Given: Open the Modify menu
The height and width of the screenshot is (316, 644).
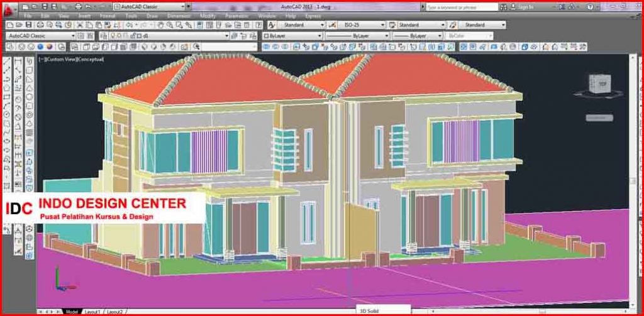Looking at the screenshot, I should [208, 16].
